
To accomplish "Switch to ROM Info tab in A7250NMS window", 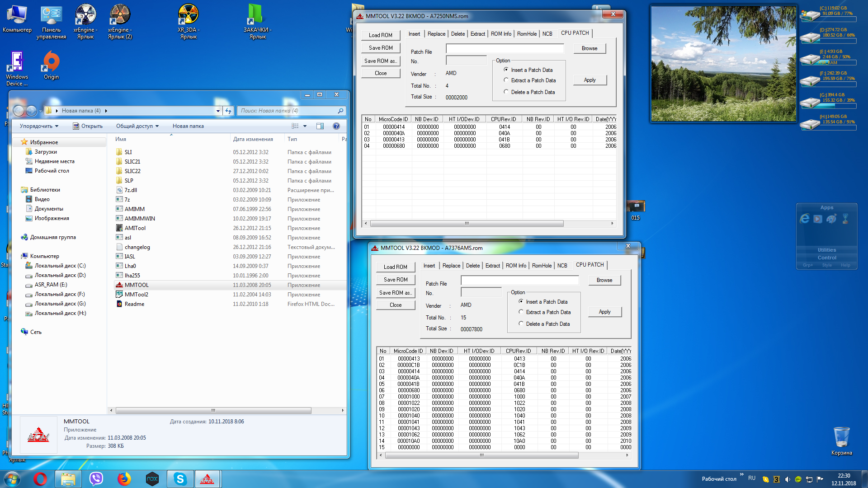I will 501,34.
